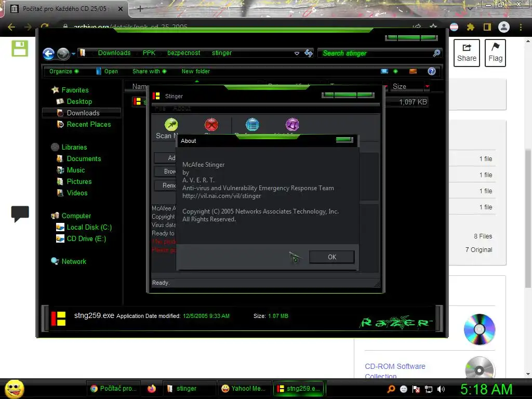Open Local Disk (C:)
The height and width of the screenshot is (399, 532).
coord(89,227)
